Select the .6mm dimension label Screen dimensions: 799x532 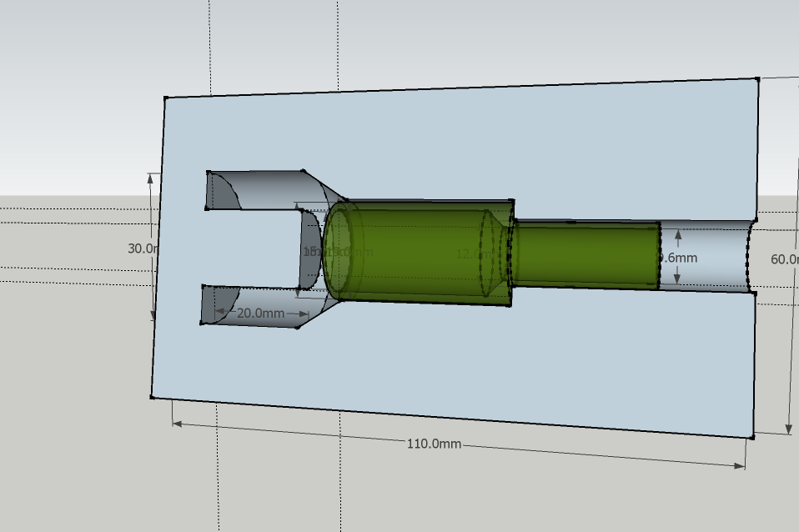click(678, 258)
